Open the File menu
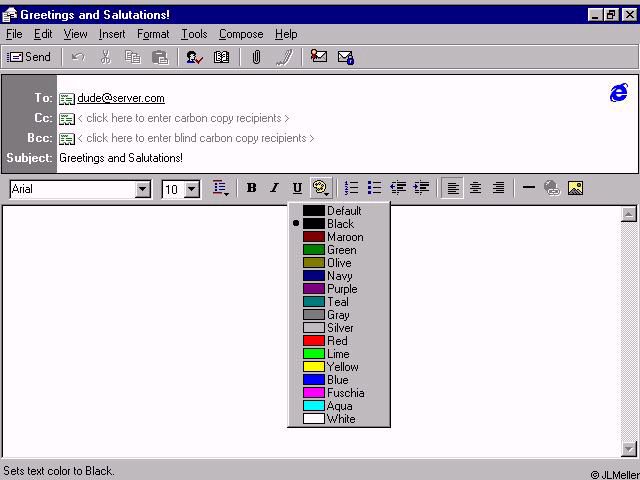The image size is (640, 480). (x=14, y=34)
